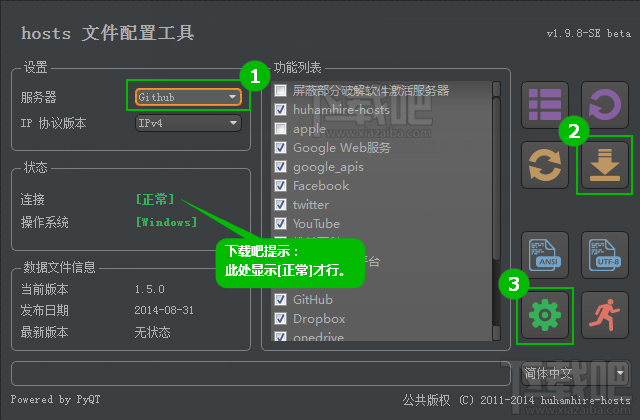This screenshot has height=420, width=640.
Task: Click the [正常] connection status text
Action: click(155, 199)
